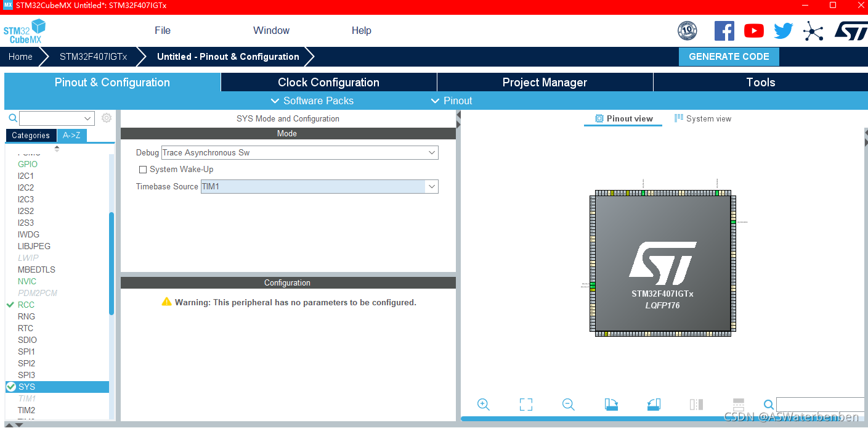Expand the Pinout dropdown menu
Image resolution: width=868 pixels, height=428 pixels.
point(452,101)
